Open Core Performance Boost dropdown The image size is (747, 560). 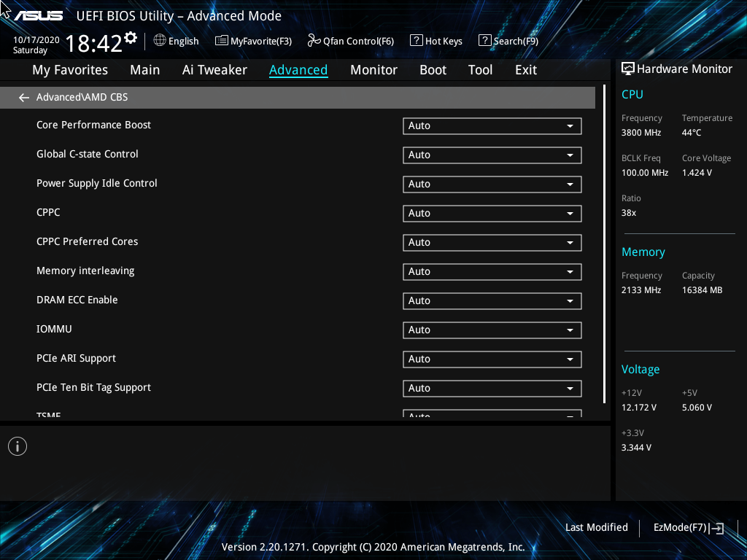[x=492, y=125]
